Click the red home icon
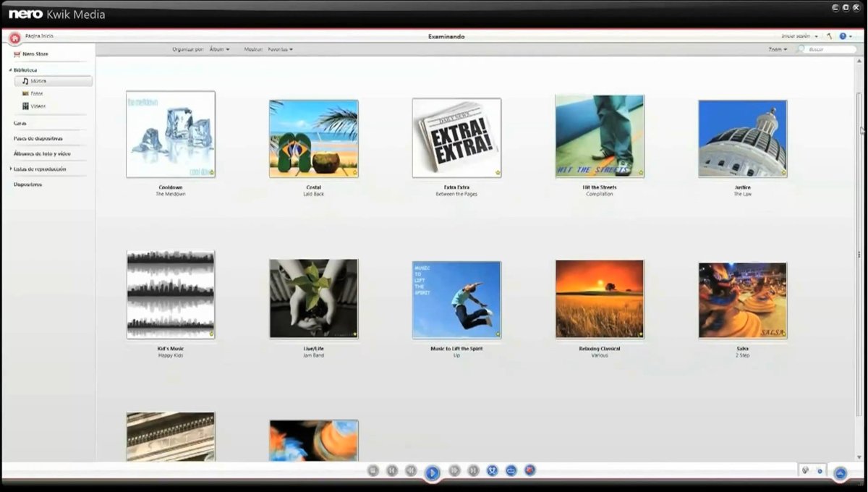The width and height of the screenshot is (868, 492). (x=14, y=38)
